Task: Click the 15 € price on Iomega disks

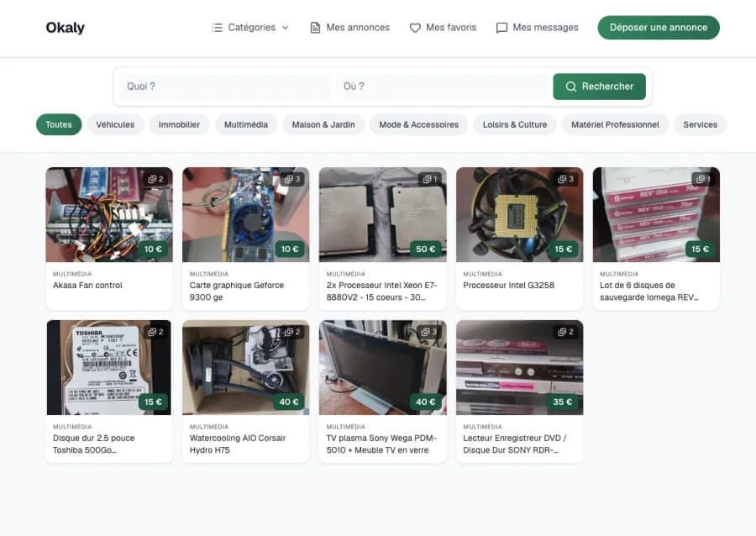Action: pos(700,250)
